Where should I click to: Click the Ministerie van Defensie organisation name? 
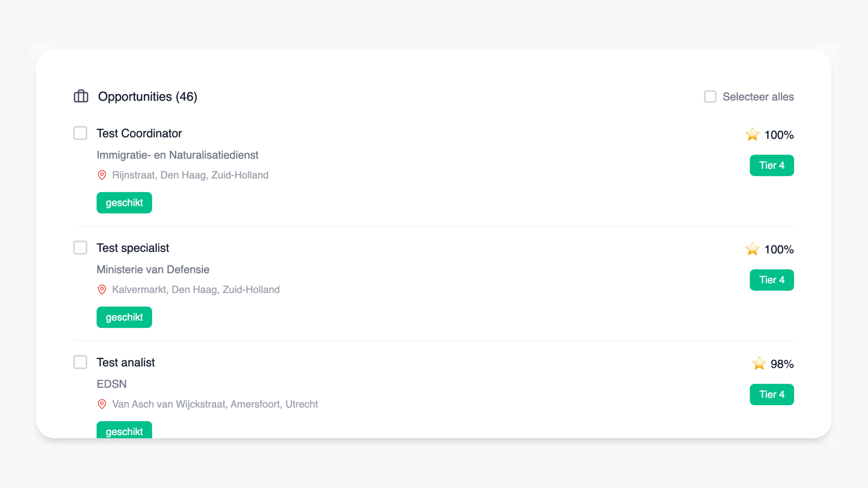(x=153, y=269)
